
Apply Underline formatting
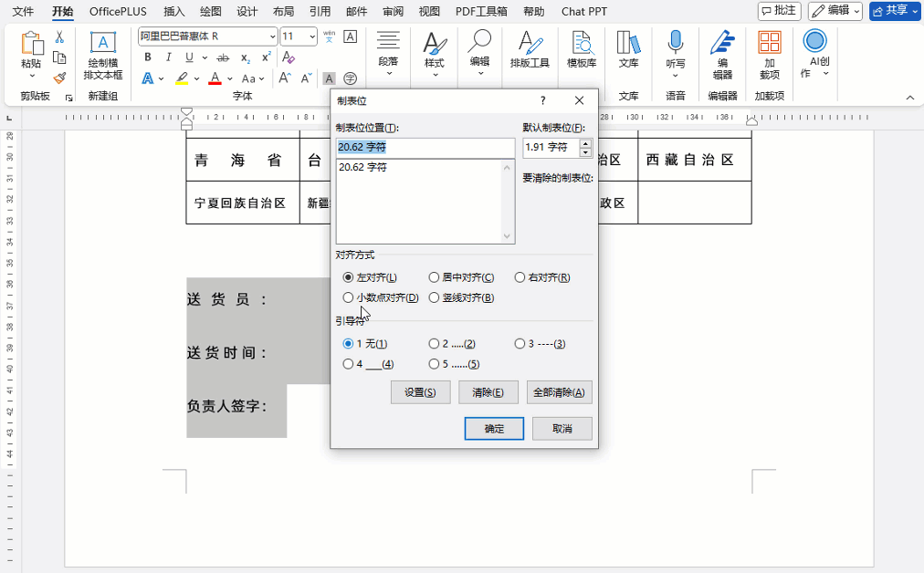[x=189, y=57]
